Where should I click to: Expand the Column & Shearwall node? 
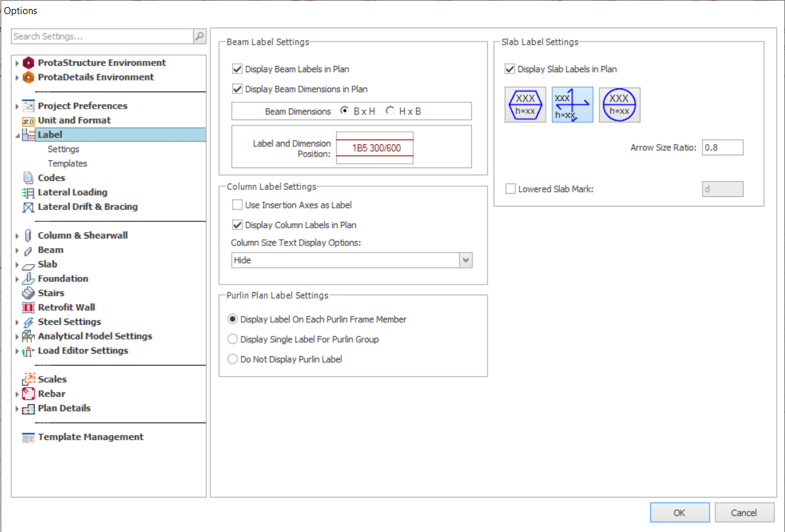17,236
